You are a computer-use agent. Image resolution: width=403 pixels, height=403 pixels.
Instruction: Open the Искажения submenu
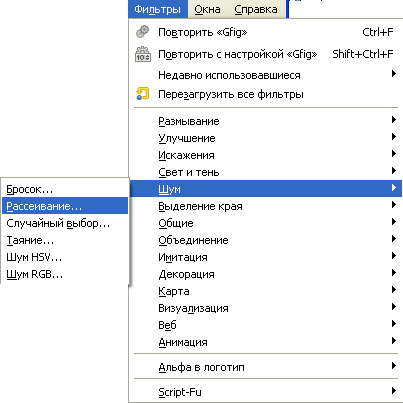[x=266, y=155]
